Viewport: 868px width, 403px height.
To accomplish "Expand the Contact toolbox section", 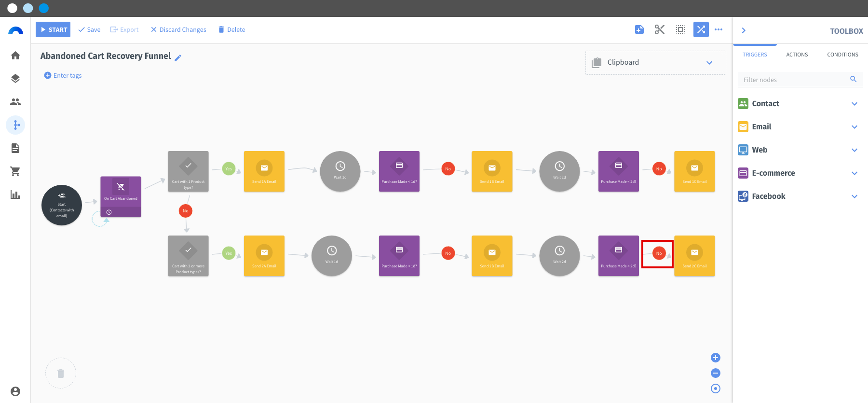I will pos(799,103).
